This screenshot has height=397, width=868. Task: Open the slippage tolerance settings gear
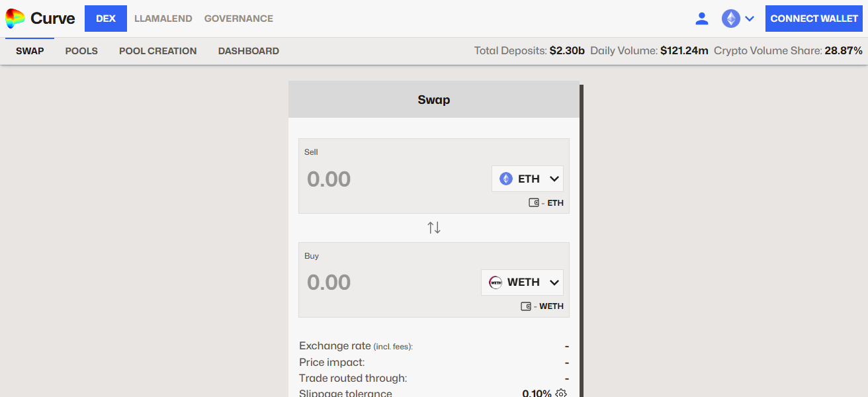pyautogui.click(x=560, y=392)
